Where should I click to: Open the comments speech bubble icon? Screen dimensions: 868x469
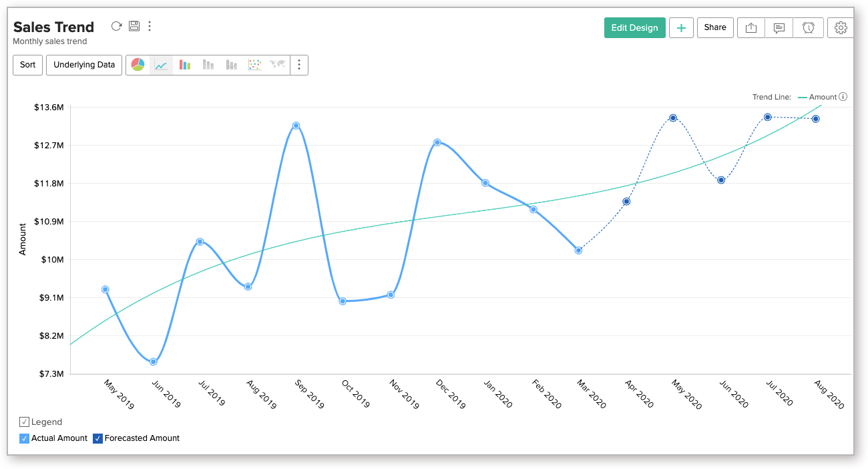coord(779,27)
